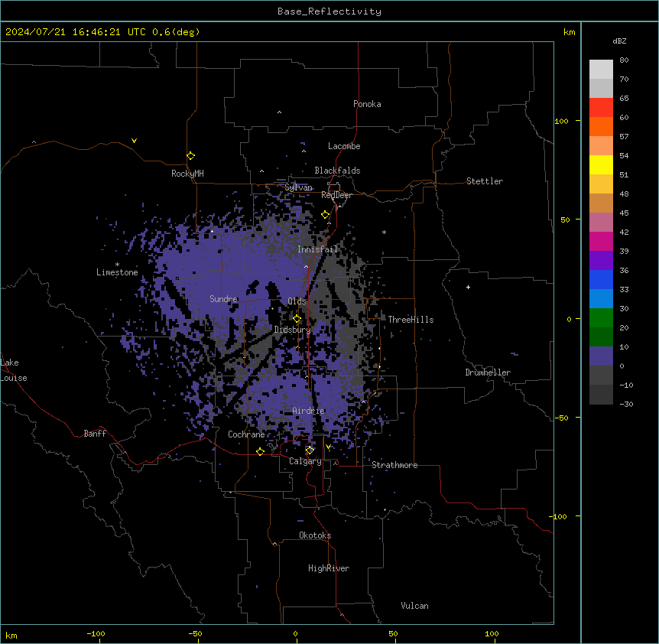
Task: Click the Airdrie city label
Action: [x=309, y=411]
